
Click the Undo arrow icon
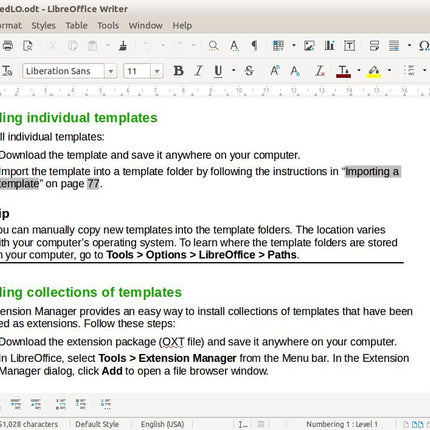tap(147, 45)
